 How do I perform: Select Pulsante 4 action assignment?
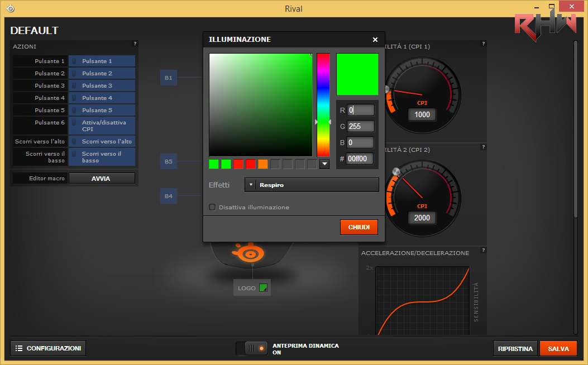tap(102, 98)
